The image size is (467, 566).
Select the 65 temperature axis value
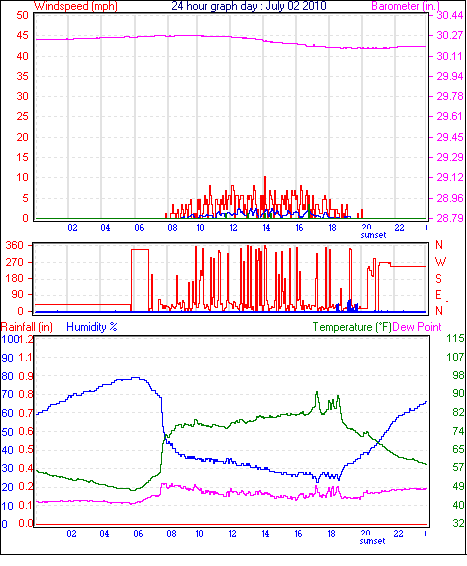(458, 449)
